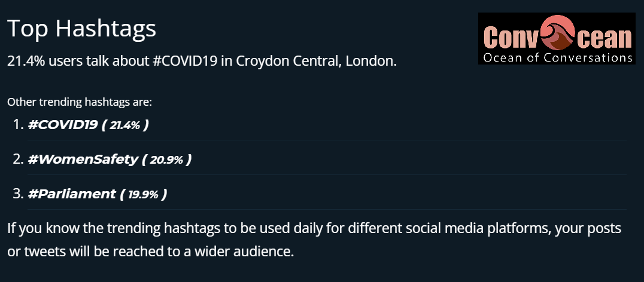The image size is (644, 282).
Task: Select the "Top Hashtags" heading
Action: [x=81, y=28]
